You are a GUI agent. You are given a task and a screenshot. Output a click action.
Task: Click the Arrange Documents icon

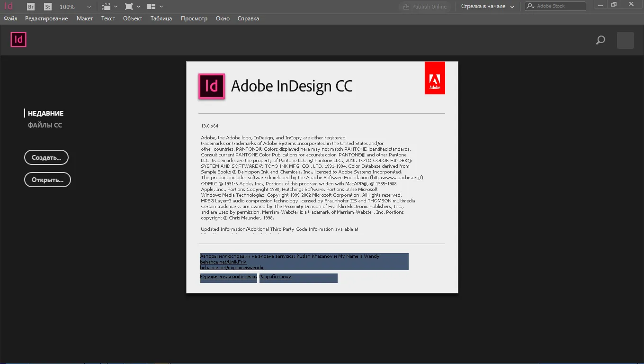click(152, 7)
